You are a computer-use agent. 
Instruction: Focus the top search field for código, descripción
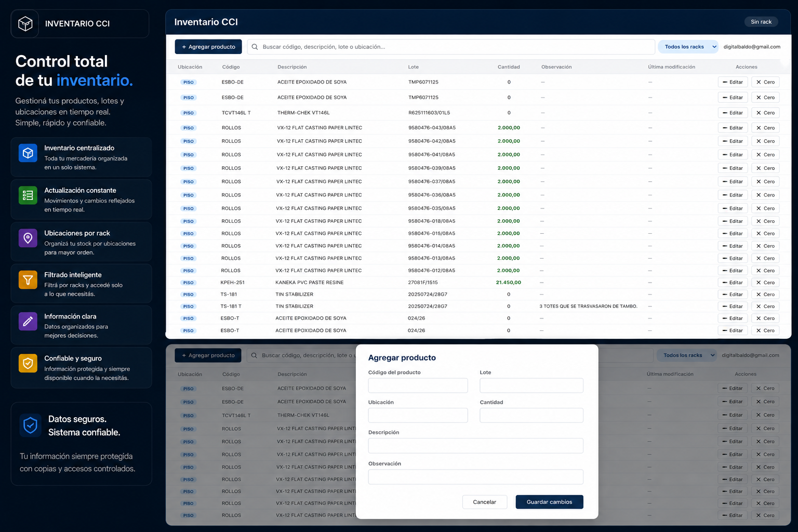click(451, 47)
